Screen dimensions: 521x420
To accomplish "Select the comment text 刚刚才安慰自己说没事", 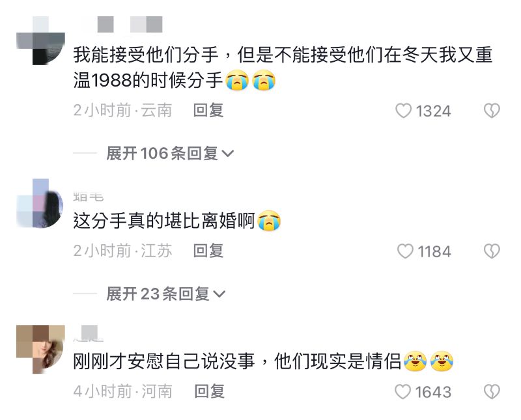I will point(164,361).
